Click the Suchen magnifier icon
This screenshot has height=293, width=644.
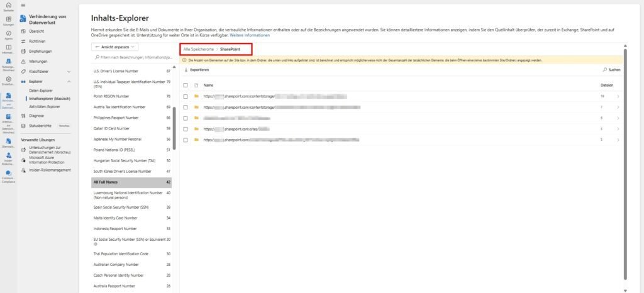tap(604, 70)
